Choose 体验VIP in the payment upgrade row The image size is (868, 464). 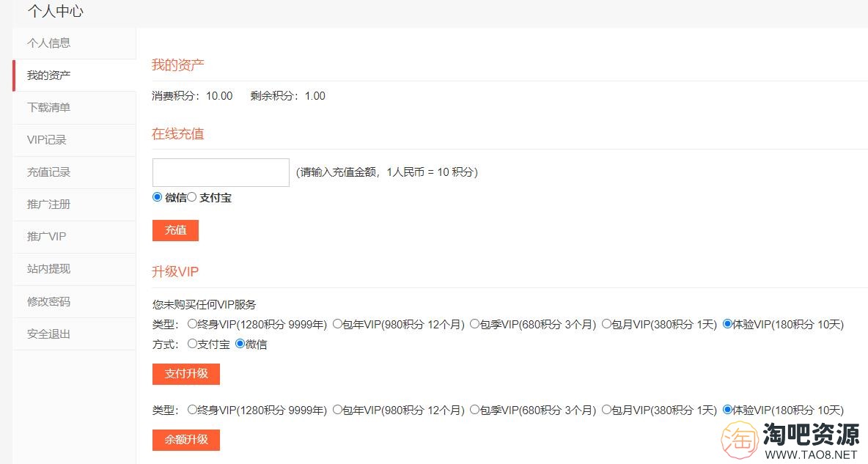(x=727, y=324)
